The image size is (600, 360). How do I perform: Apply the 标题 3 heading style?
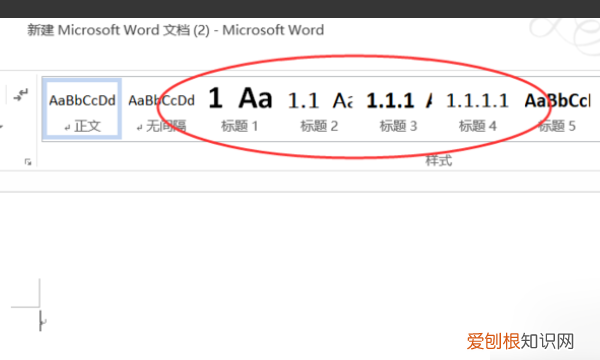pyautogui.click(x=399, y=109)
